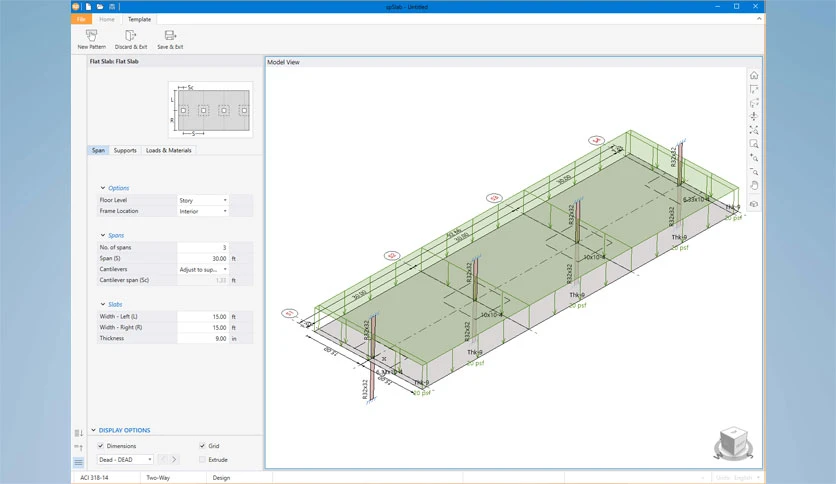Click the zoom in magnifier icon
Image resolution: width=836 pixels, height=484 pixels.
click(754, 158)
